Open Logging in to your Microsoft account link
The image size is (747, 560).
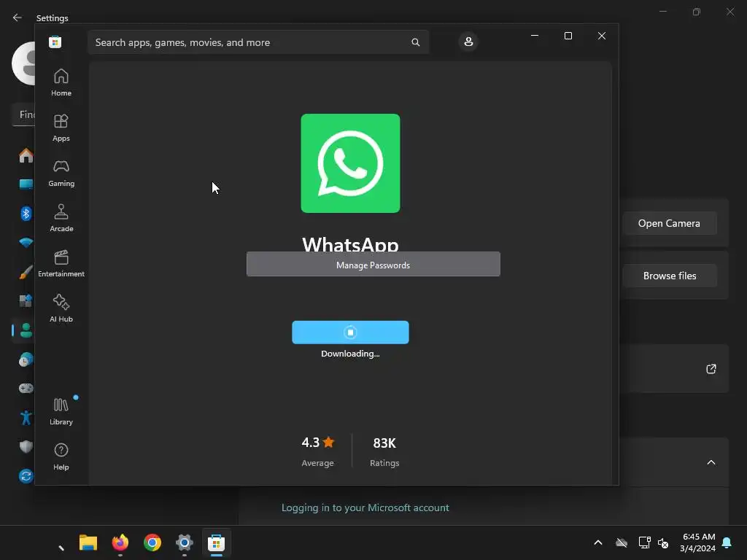pos(365,507)
